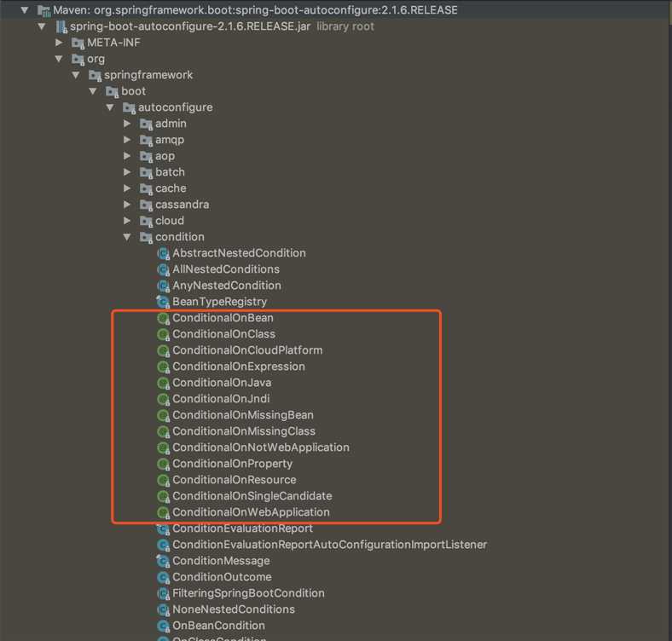Click the ConditionEvaluationReport class icon
Image resolution: width=672 pixels, height=641 pixels.
coord(163,529)
